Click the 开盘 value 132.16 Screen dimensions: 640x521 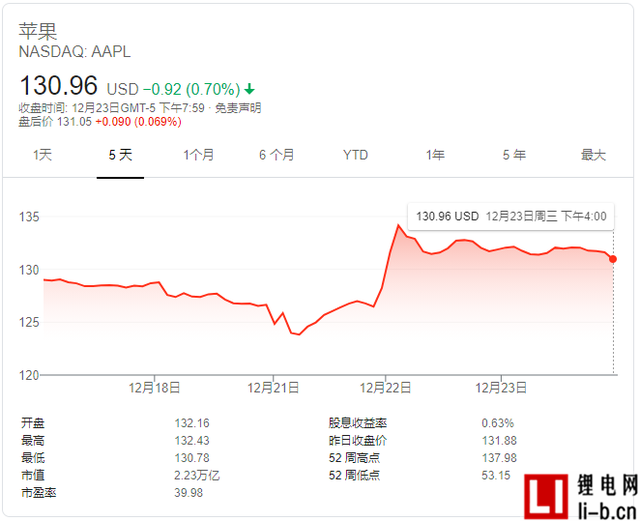[192, 423]
